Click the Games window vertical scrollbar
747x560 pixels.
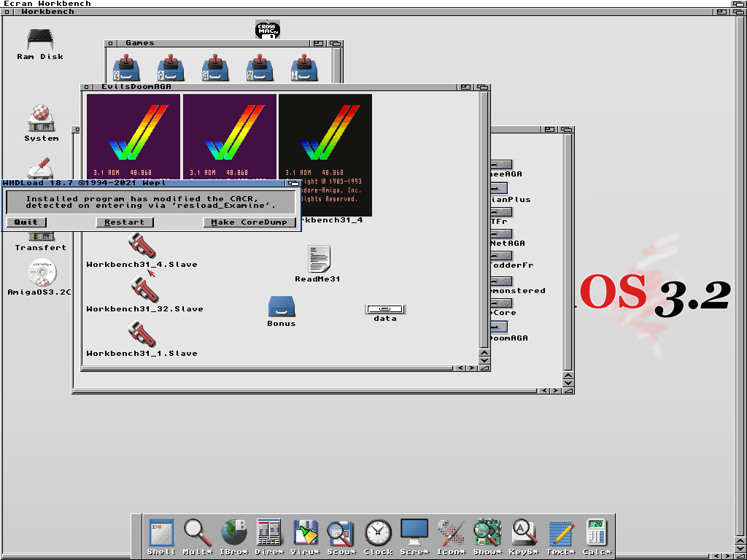(x=337, y=66)
